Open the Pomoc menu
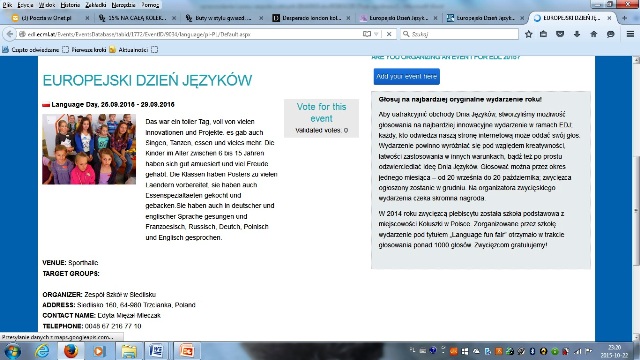 coord(150,5)
